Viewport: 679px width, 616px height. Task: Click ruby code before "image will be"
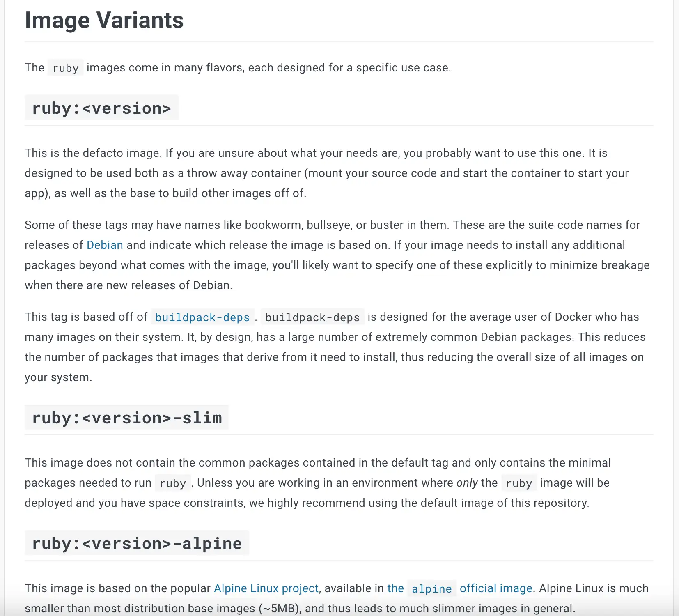pos(519,483)
